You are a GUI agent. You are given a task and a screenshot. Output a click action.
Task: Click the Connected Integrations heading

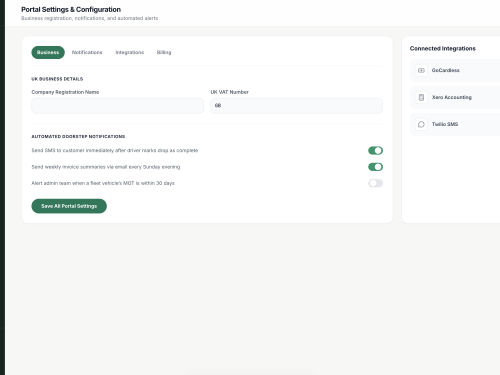(443, 49)
